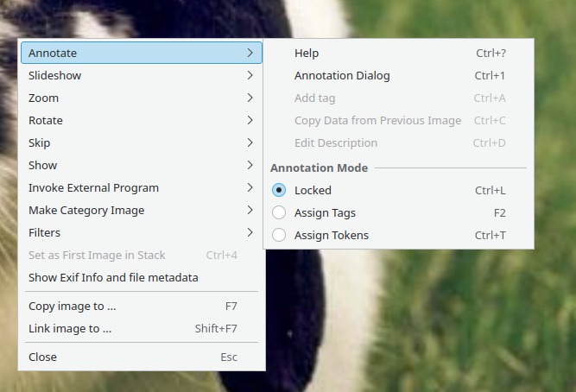Click the highlighted Annotate menu entry
Image resolution: width=576 pixels, height=392 pixels.
point(142,53)
